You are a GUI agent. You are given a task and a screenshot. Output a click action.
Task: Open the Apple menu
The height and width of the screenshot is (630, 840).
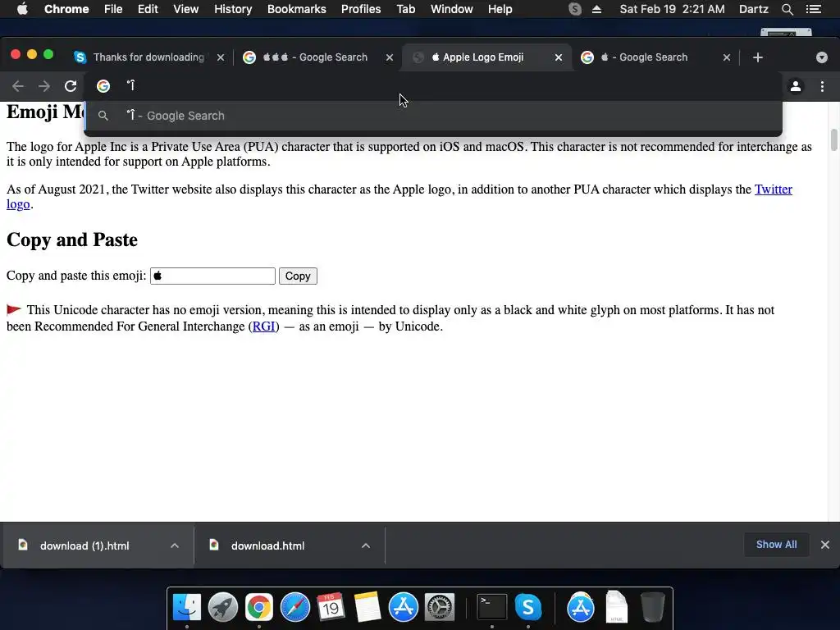(x=22, y=9)
